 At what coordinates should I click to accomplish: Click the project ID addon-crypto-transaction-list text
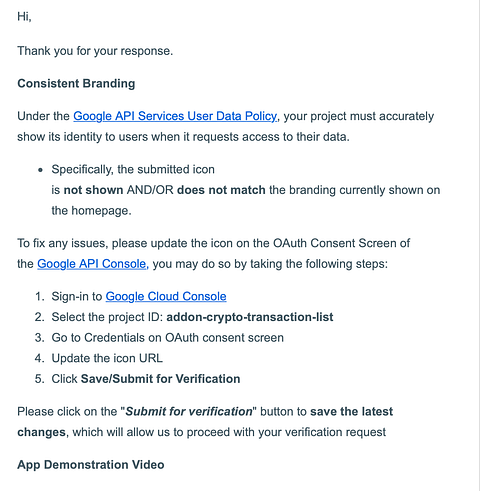click(x=250, y=317)
